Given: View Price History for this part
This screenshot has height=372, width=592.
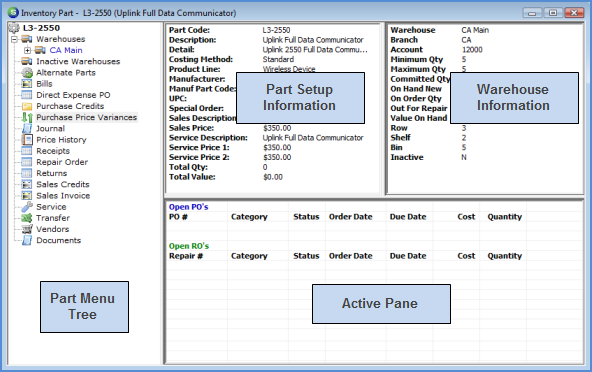Looking at the screenshot, I should tap(61, 140).
